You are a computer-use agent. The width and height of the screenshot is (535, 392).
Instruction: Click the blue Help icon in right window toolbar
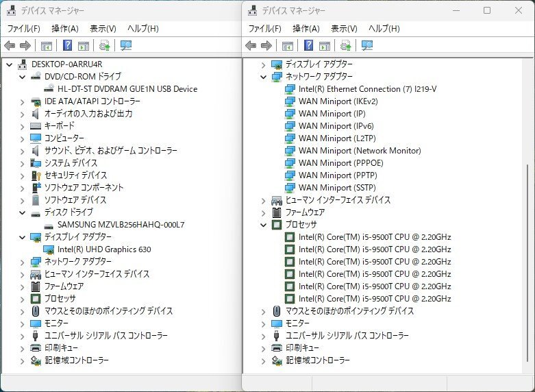pyautogui.click(x=308, y=45)
